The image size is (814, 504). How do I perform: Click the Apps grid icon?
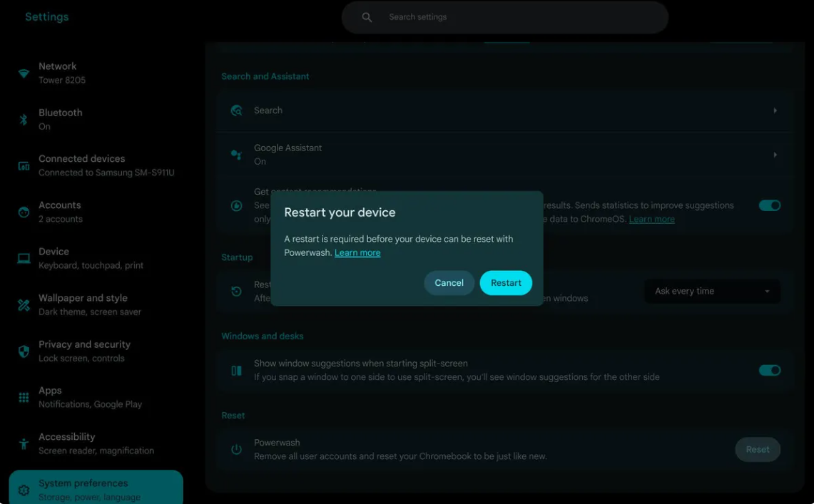click(x=24, y=398)
